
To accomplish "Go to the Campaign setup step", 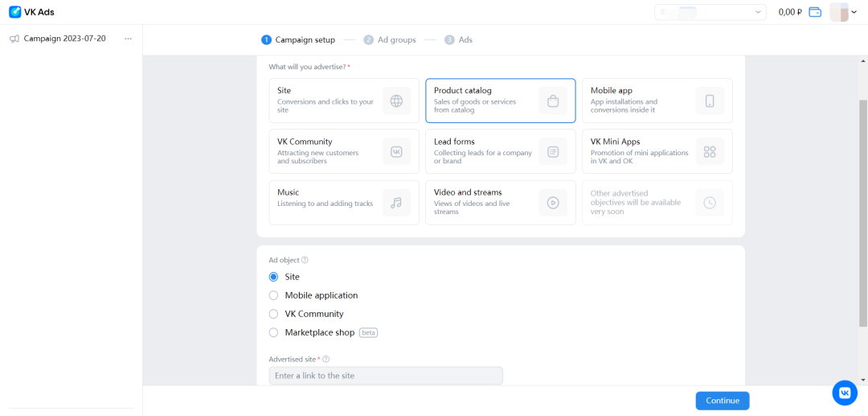I will 298,40.
